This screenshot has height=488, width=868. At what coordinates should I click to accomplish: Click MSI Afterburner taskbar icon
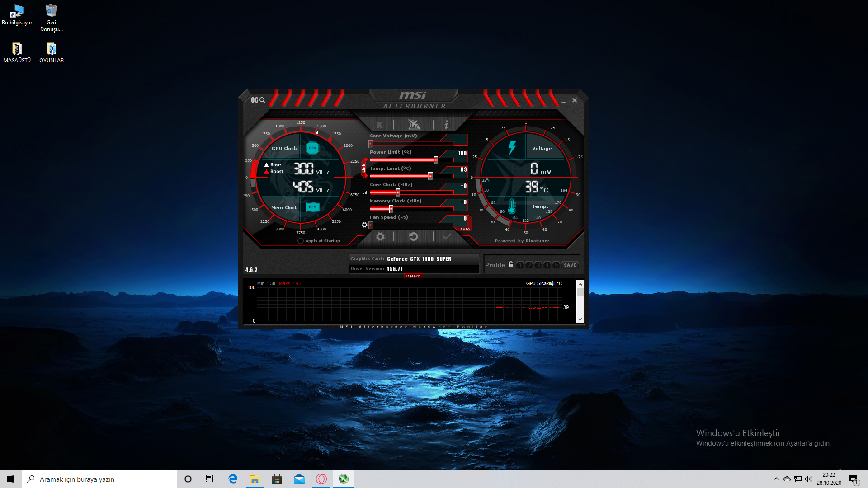344,479
